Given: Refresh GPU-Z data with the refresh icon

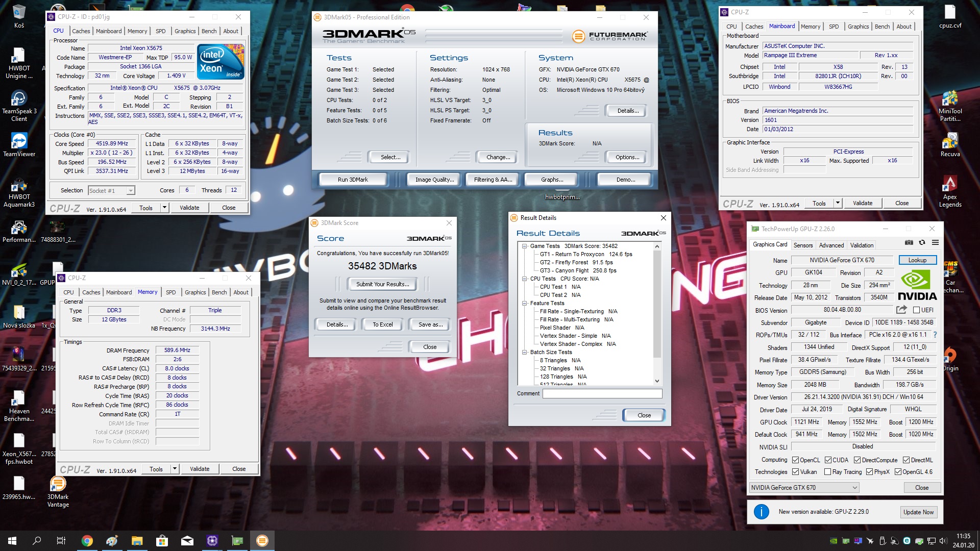Looking at the screenshot, I should 922,243.
